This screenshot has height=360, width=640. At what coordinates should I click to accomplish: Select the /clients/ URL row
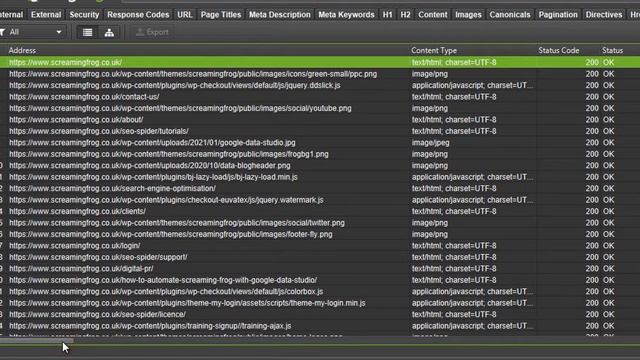pos(320,211)
